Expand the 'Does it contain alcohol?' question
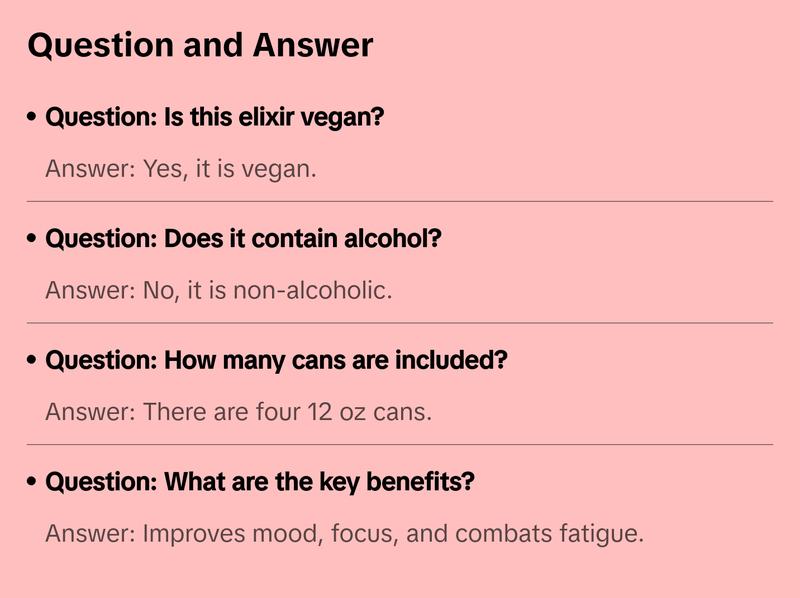 pos(243,239)
